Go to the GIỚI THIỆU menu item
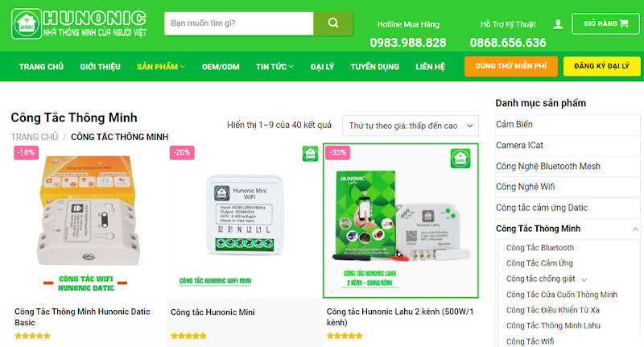The height and width of the screenshot is (347, 644). [100, 67]
